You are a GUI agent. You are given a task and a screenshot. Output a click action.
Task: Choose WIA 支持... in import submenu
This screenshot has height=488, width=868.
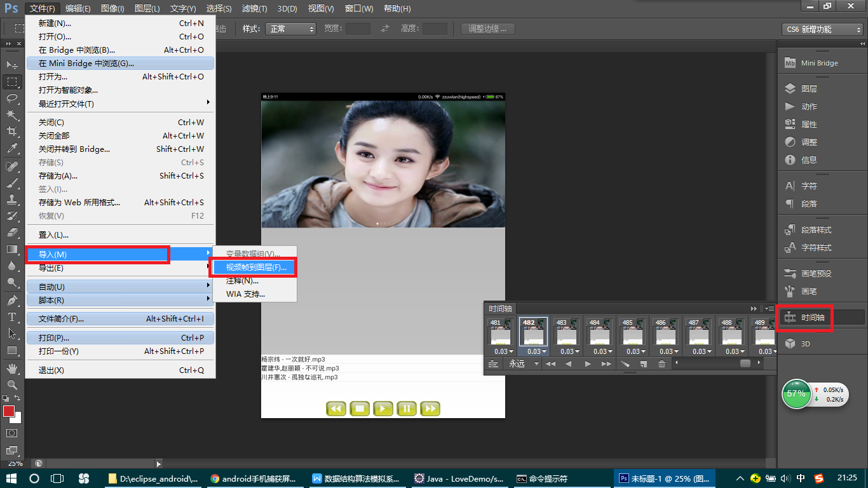point(255,294)
